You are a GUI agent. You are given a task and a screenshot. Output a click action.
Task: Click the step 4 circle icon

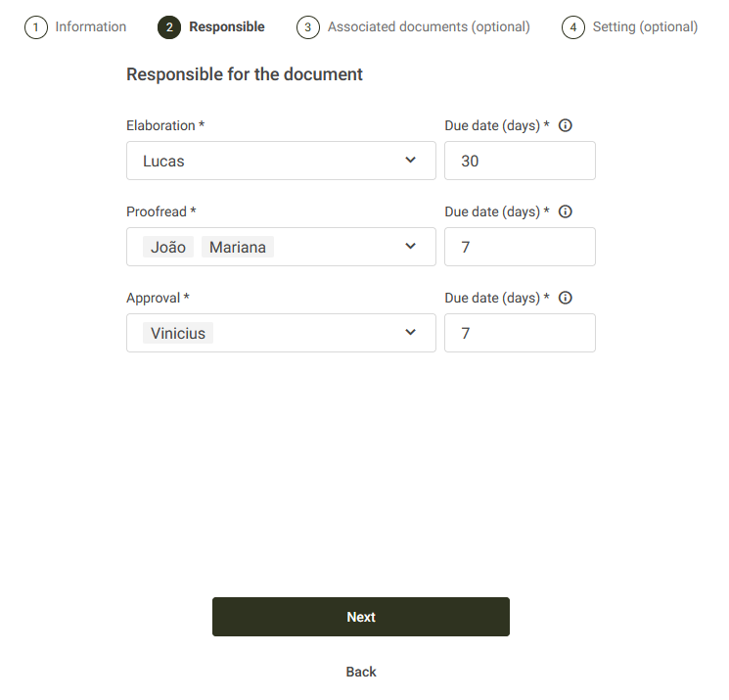pos(572,27)
